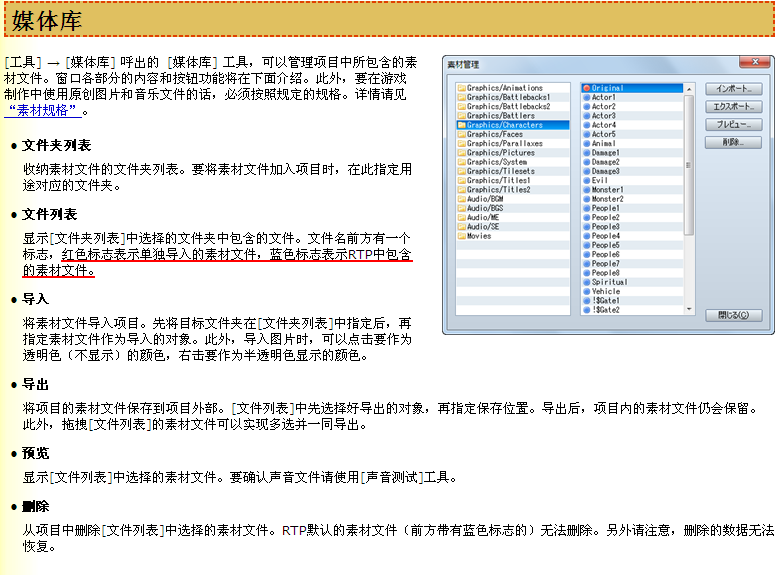Click the Graphics/Faces folder icon
Viewport: 779px width, 575px height.
(461, 134)
